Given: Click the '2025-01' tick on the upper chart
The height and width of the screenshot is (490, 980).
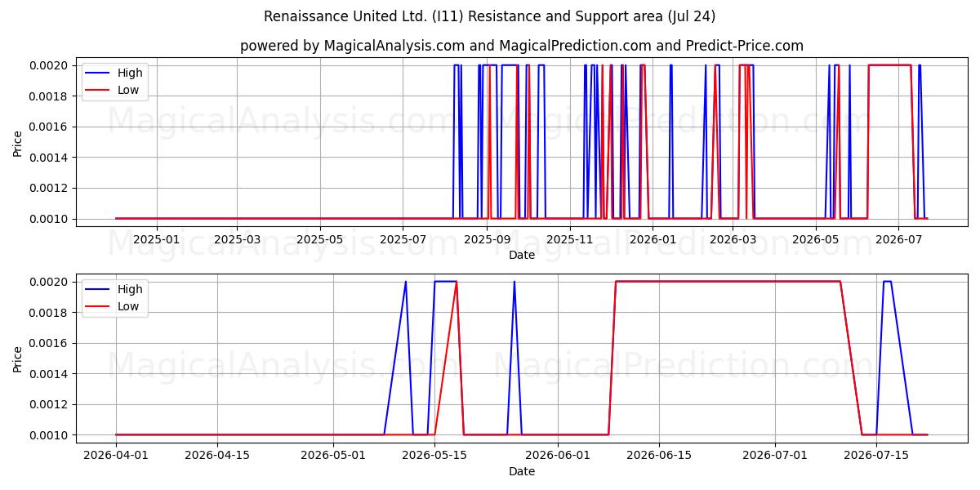Looking at the screenshot, I should click(156, 239).
